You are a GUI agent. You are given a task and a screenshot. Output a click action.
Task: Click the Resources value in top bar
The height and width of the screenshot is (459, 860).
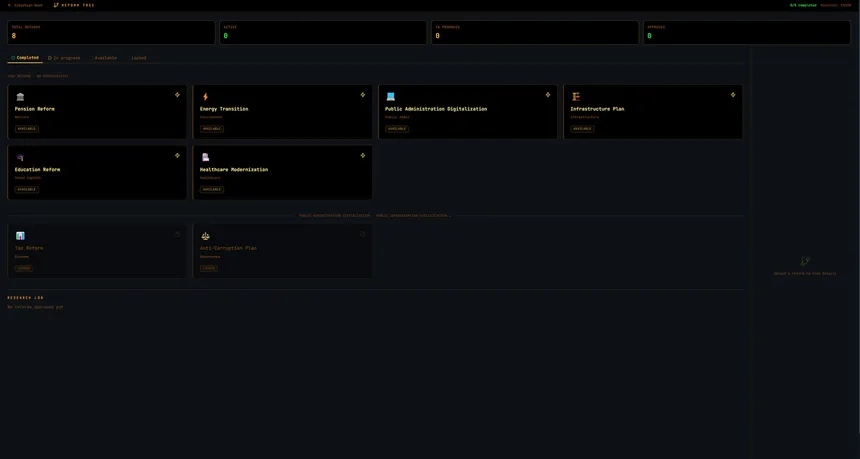[836, 5]
